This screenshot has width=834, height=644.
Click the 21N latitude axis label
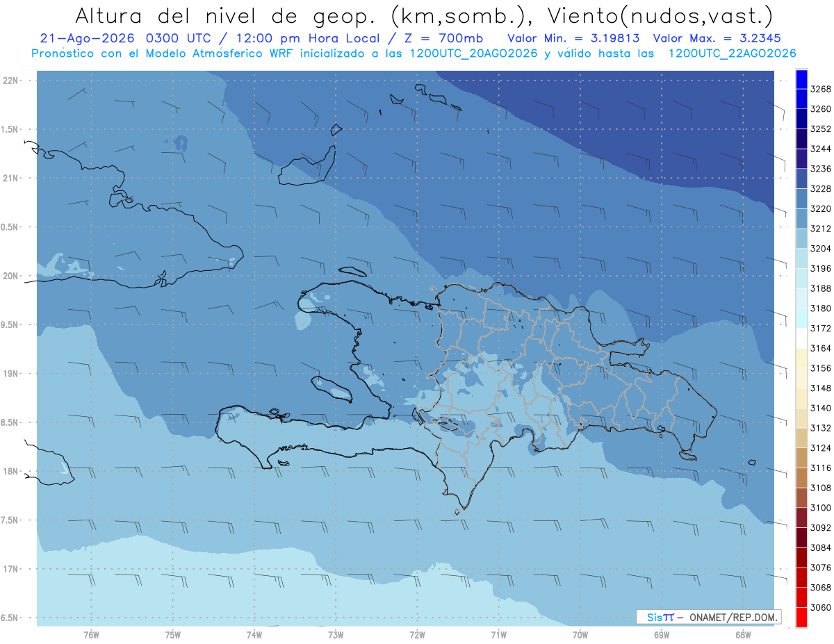coord(12,178)
